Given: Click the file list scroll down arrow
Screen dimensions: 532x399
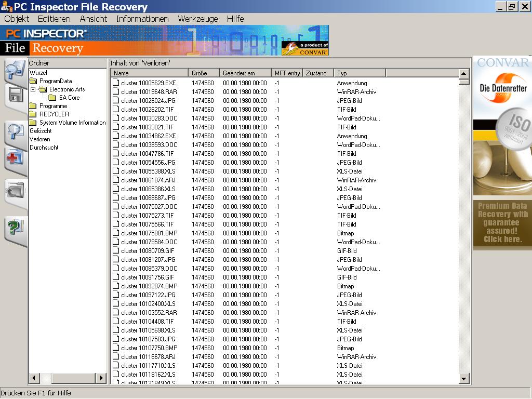Looking at the screenshot, I should coord(464,378).
